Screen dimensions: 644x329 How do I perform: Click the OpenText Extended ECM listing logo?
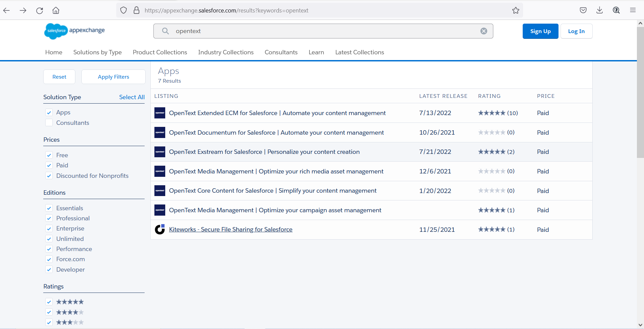click(x=160, y=113)
